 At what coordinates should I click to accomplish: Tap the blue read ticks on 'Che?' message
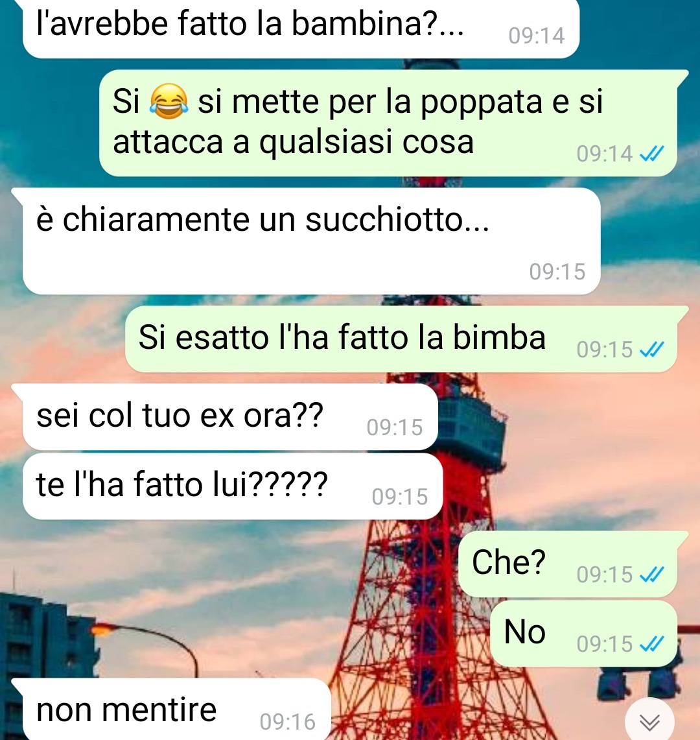[652, 575]
